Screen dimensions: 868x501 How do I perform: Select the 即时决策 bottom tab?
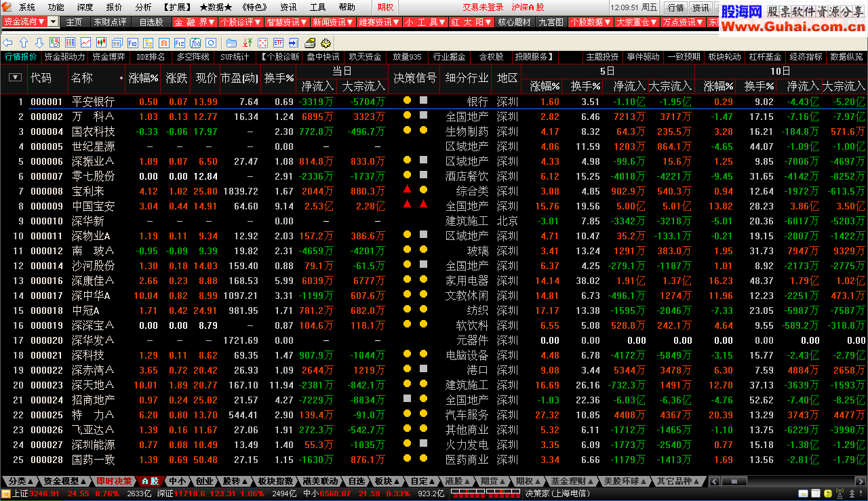(x=114, y=481)
